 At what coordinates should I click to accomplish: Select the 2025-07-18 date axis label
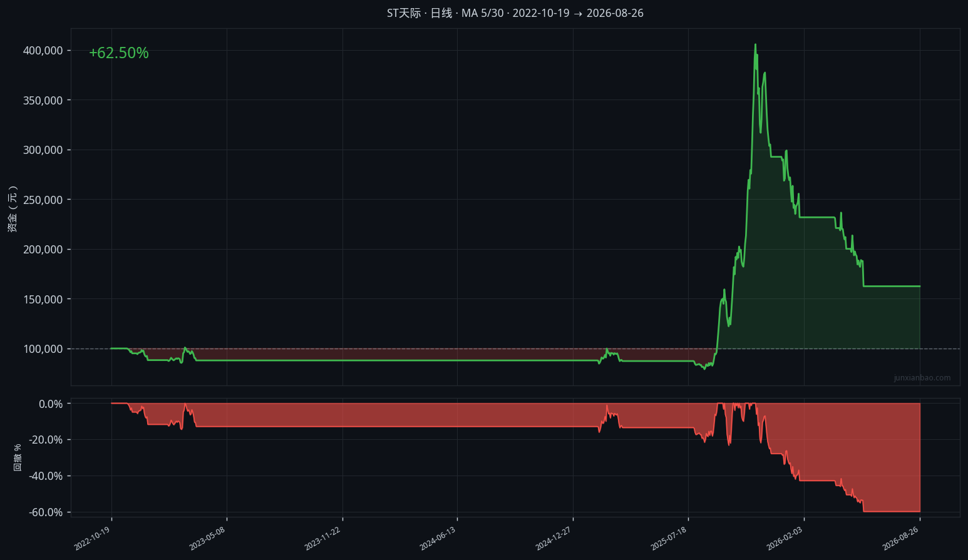[669, 538]
